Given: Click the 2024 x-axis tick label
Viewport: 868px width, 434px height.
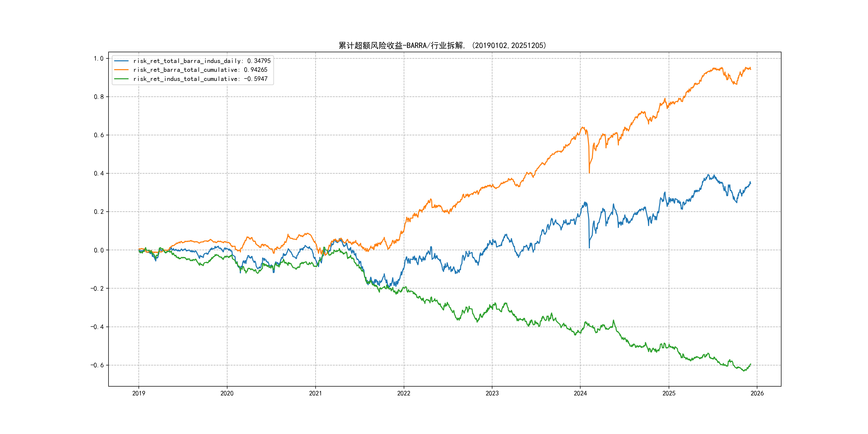Looking at the screenshot, I should [x=580, y=393].
